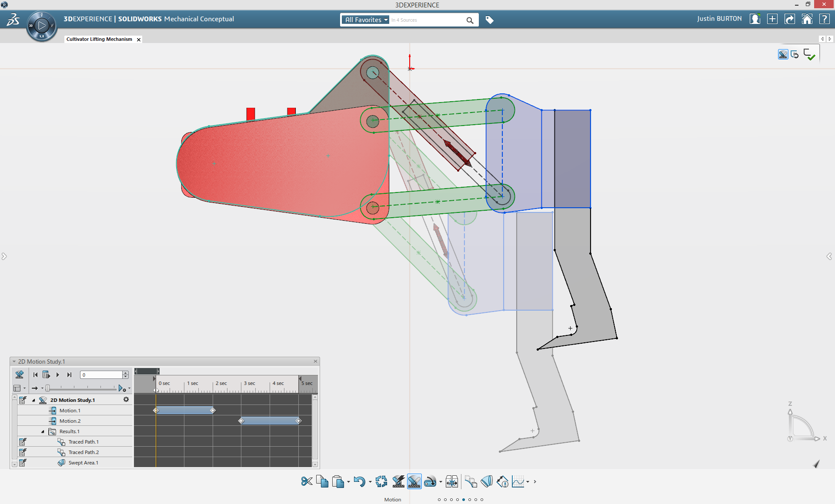This screenshot has width=835, height=504.
Task: Toggle activation icon on the Swept Area.1 row
Action: click(23, 463)
